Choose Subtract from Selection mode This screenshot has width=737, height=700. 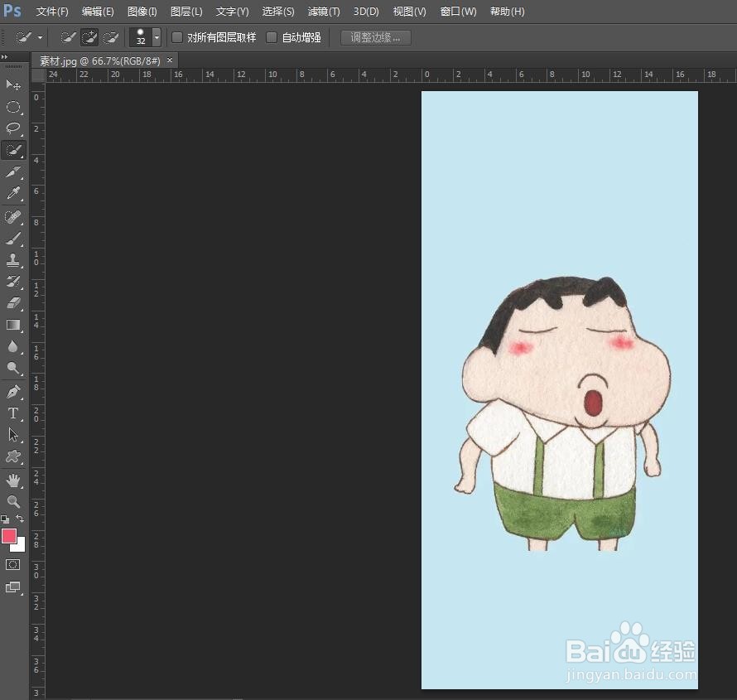click(x=111, y=37)
